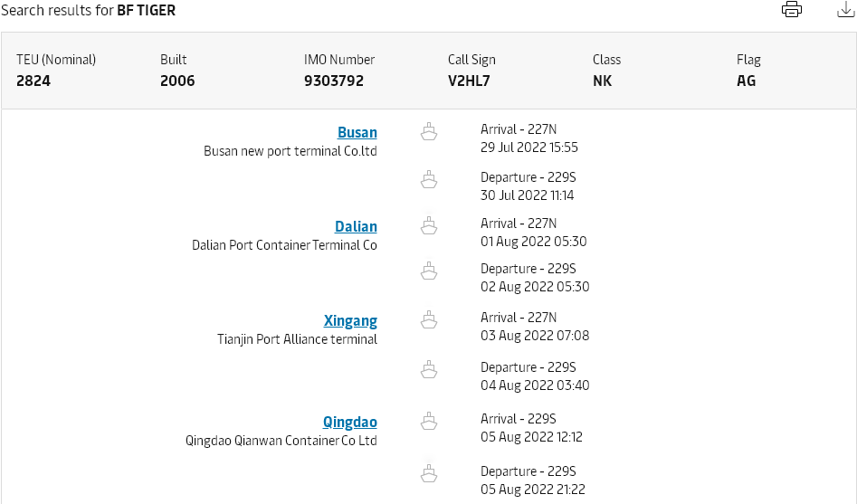Click the IMO Number value 9303792
Viewport: 857px width, 504px height.
point(334,81)
